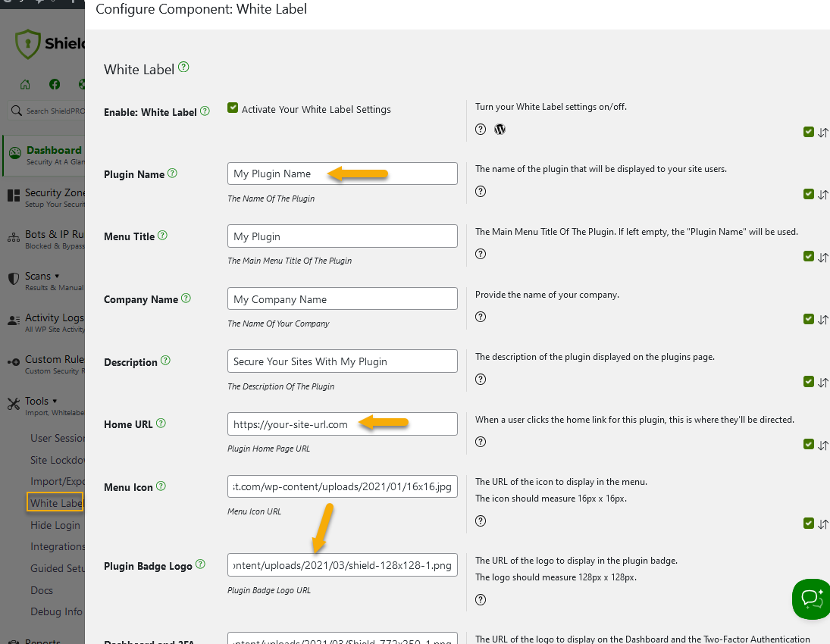Click the import/export arrows in Plugin Name row
This screenshot has width=830, height=644.
[x=822, y=195]
